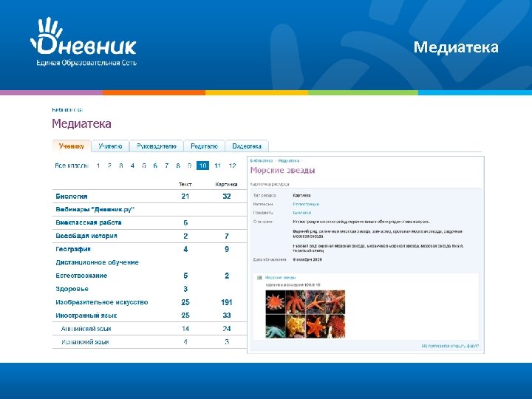Open Изобразительное искусство subject
This screenshot has width=532, height=399.
pos(102,302)
